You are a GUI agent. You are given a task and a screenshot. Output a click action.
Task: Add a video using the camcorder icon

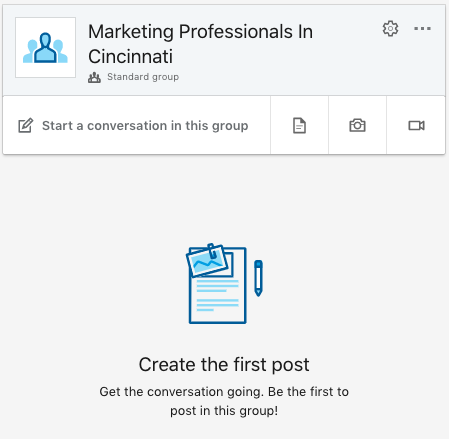click(416, 126)
